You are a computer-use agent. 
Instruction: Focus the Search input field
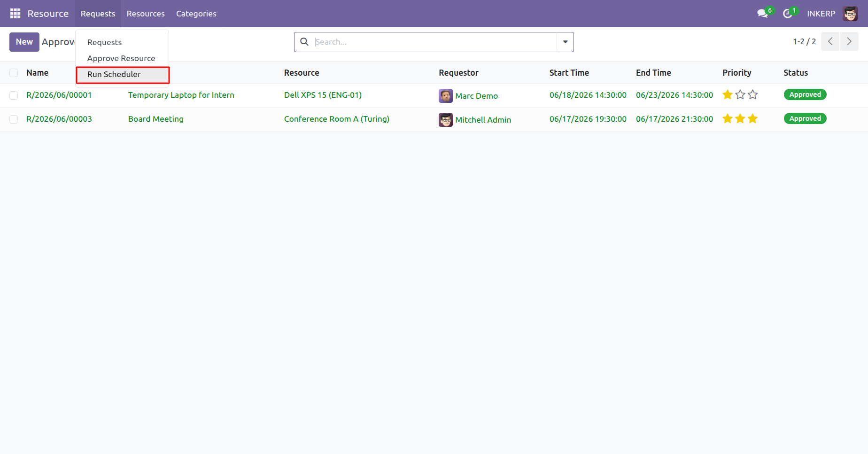coord(435,42)
